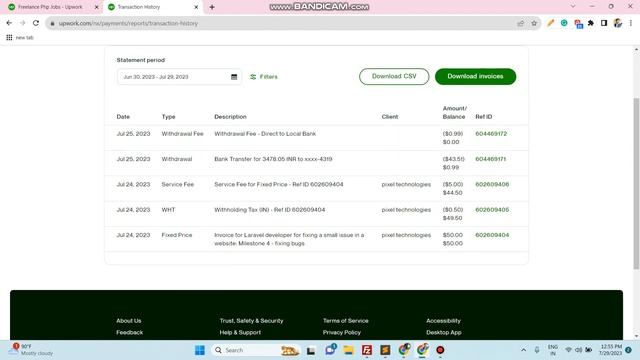Open the calendar icon in statement period
The image size is (640, 360).
coord(234,77)
